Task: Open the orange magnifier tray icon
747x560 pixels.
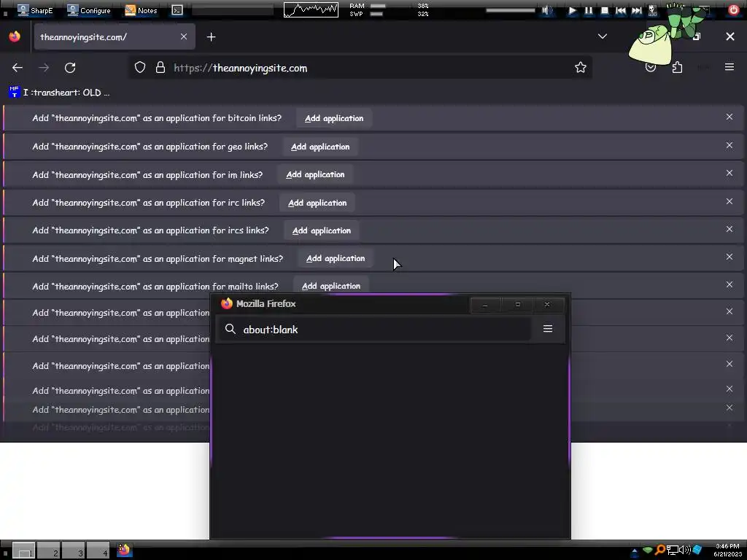Action: (659, 550)
